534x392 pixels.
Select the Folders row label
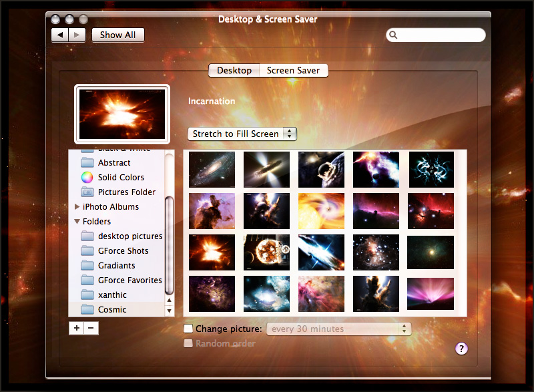coord(97,221)
